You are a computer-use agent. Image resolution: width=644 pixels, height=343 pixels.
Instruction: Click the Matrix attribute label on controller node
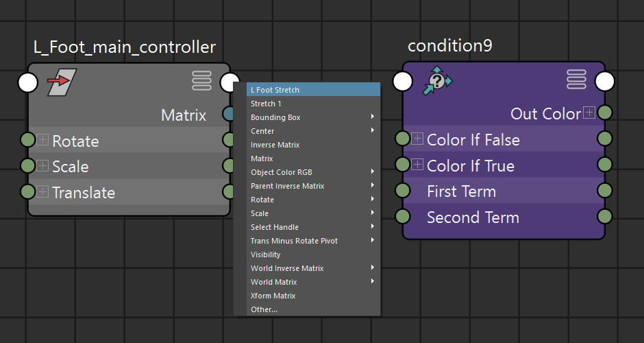tap(184, 115)
